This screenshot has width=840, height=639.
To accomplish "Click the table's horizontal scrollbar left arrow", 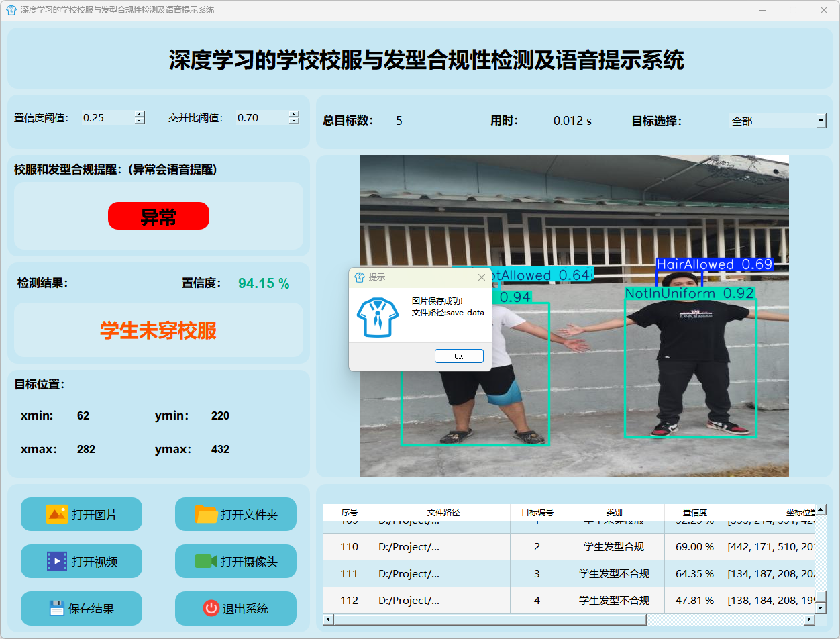I will click(x=328, y=620).
